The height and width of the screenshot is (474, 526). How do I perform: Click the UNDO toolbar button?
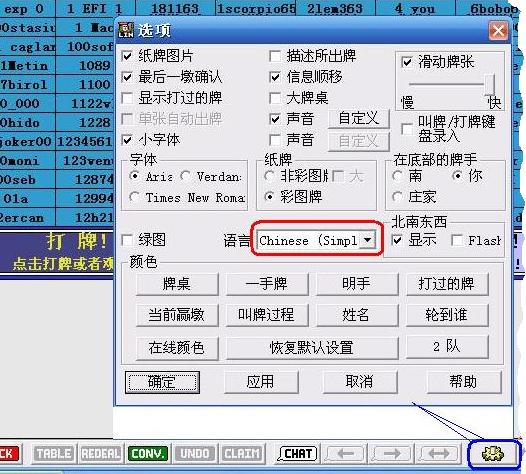click(195, 454)
